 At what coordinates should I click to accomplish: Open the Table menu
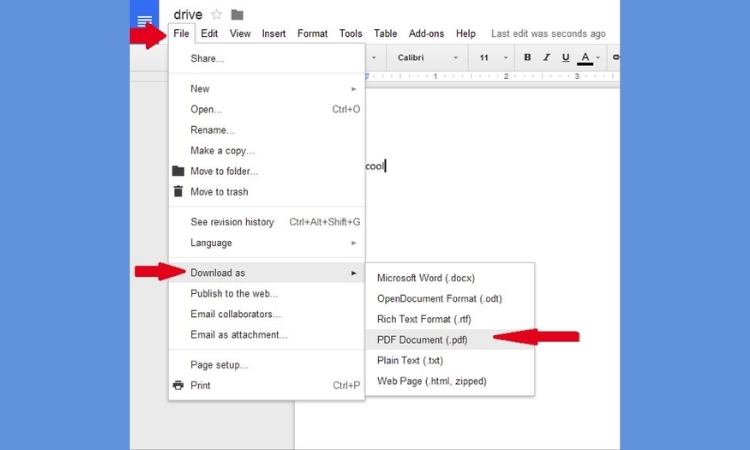coord(385,33)
